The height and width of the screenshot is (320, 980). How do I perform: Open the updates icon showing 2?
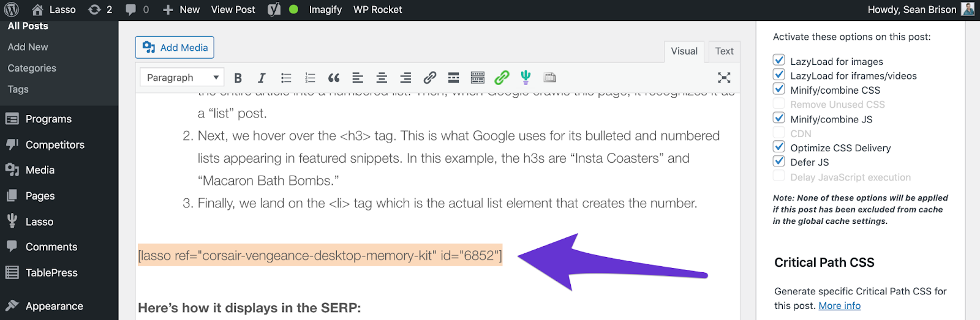pos(100,10)
